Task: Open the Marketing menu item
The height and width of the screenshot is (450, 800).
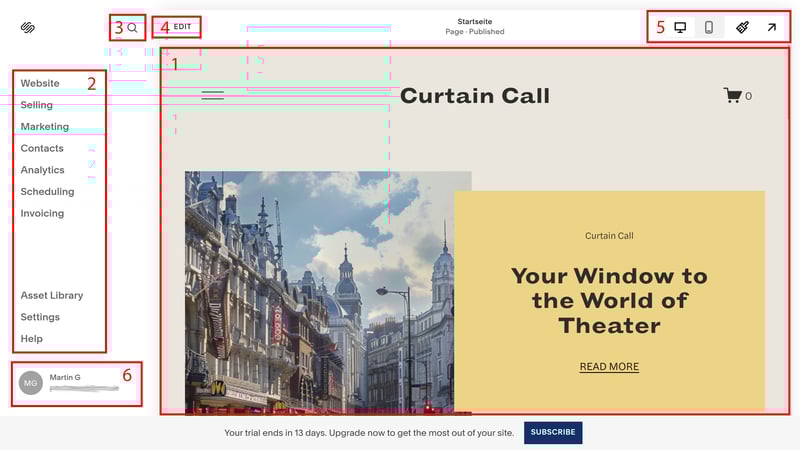Action: (x=44, y=127)
